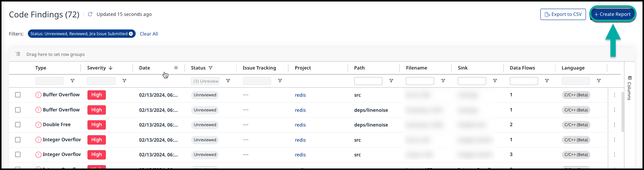
Task: Open filter icon under the Severity column
Action: [124, 81]
